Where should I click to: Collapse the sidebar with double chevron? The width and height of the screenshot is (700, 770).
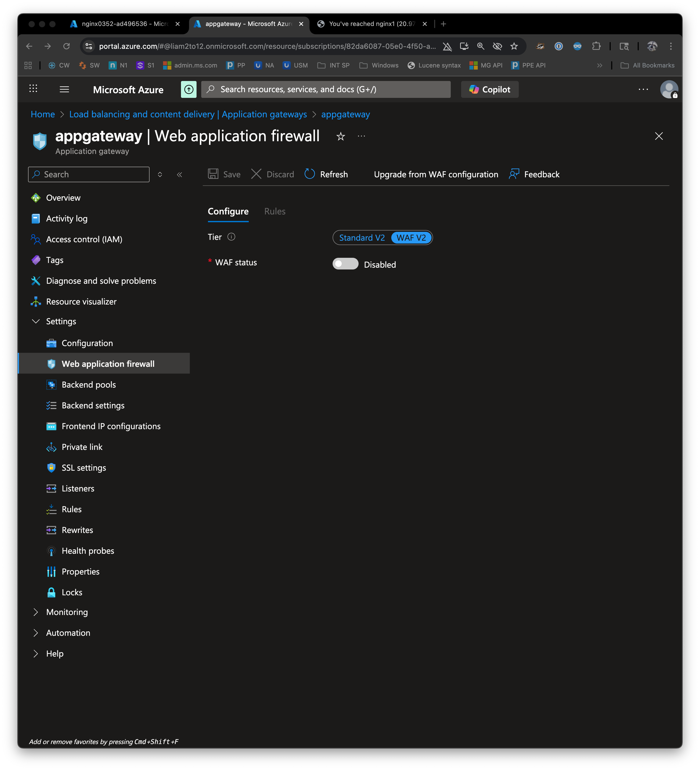coord(180,174)
